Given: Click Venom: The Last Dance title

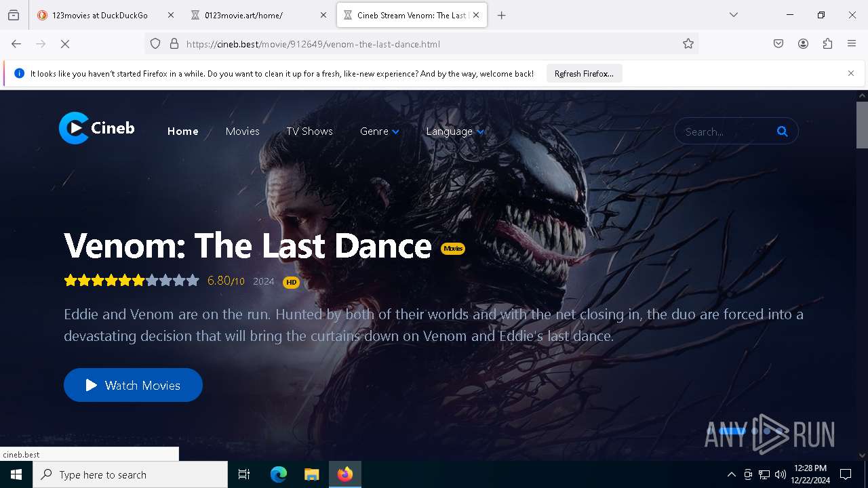Looking at the screenshot, I should coord(248,245).
